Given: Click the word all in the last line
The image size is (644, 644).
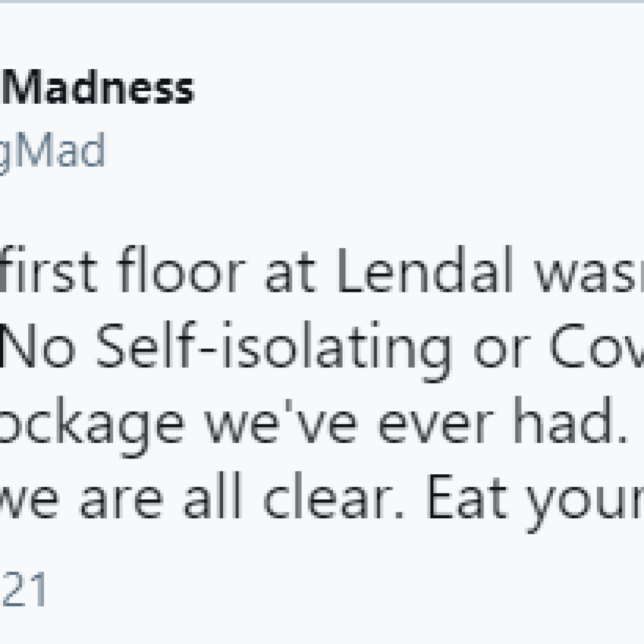Looking at the screenshot, I should tap(213, 496).
